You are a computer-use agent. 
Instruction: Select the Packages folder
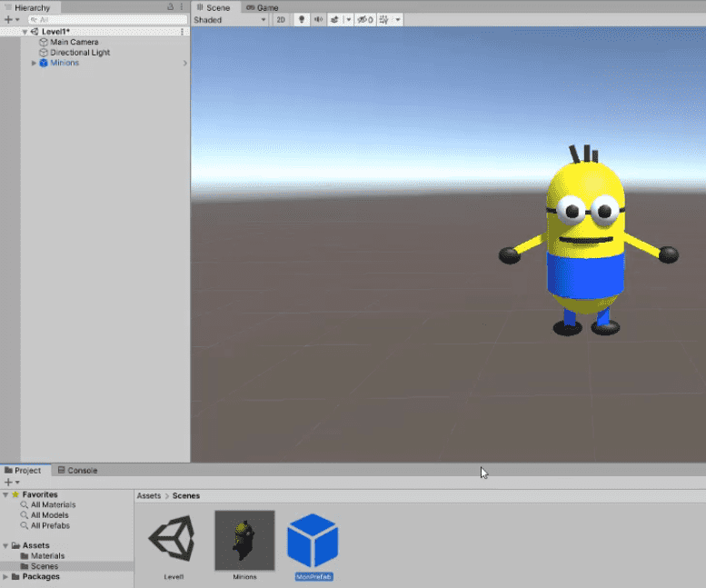41,576
